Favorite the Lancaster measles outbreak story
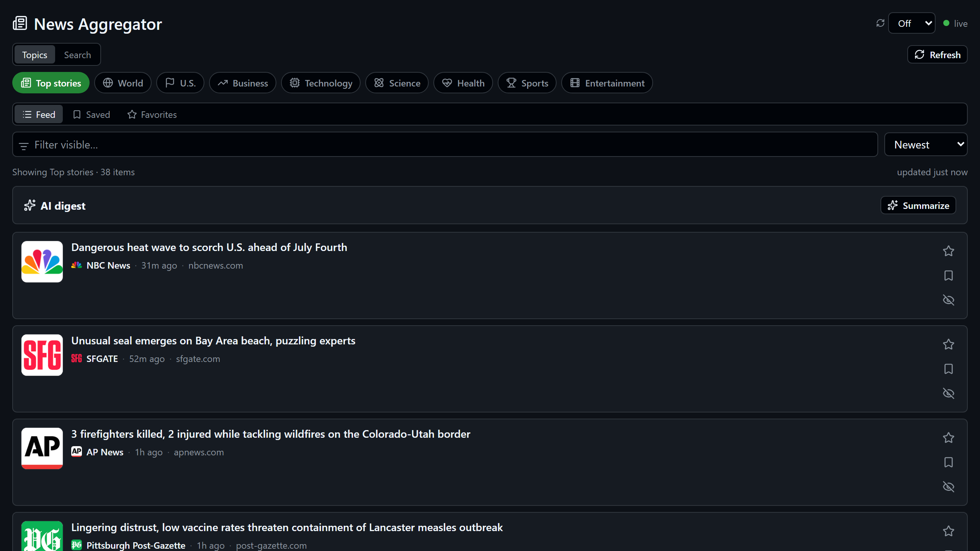 (x=949, y=531)
